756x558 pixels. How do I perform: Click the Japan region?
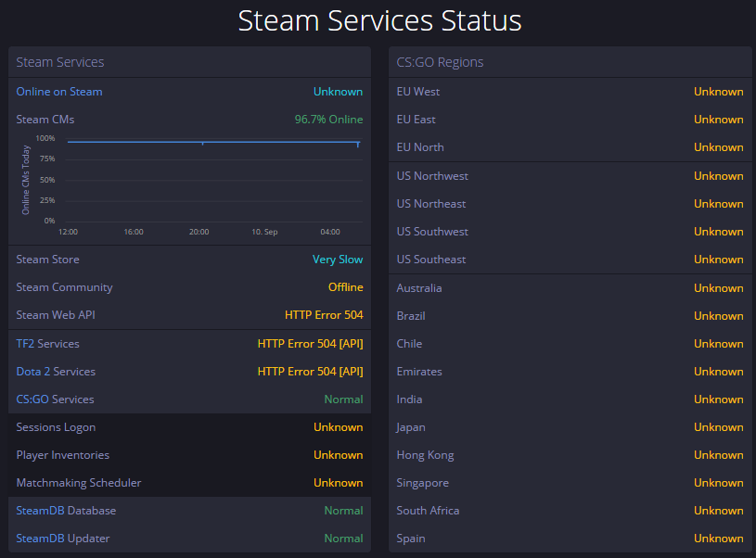tap(411, 427)
